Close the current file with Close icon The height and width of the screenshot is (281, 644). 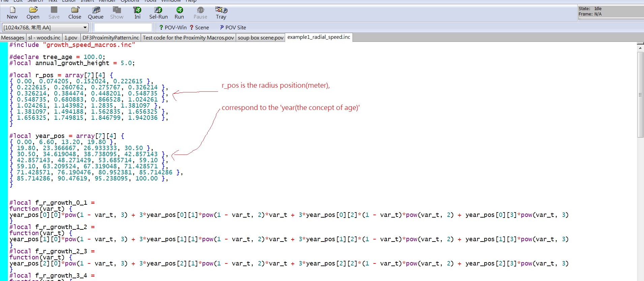pos(74,13)
